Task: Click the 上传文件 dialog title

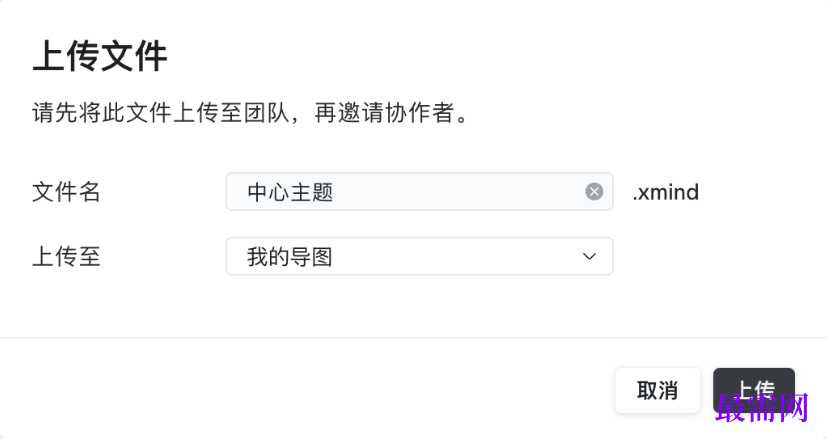Action: (100, 56)
